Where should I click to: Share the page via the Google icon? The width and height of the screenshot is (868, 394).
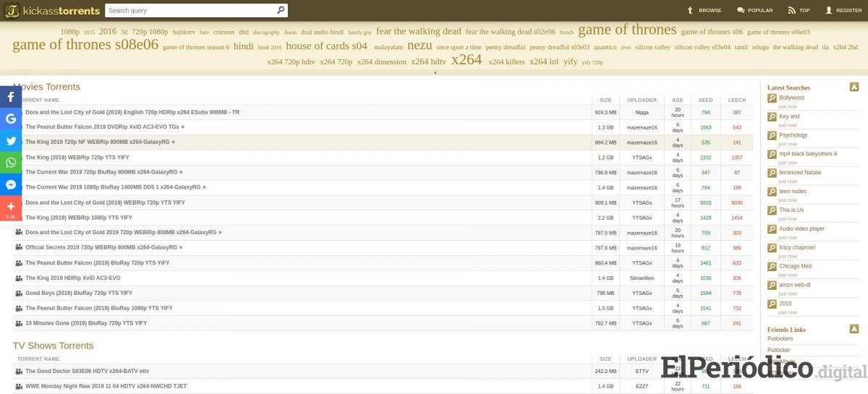tap(11, 119)
